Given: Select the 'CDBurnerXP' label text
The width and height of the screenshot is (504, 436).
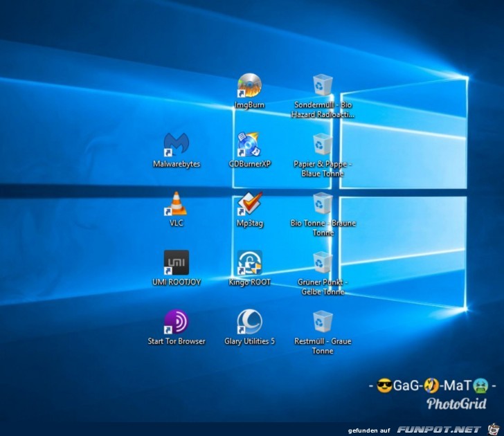Looking at the screenshot, I should pyautogui.click(x=250, y=164).
